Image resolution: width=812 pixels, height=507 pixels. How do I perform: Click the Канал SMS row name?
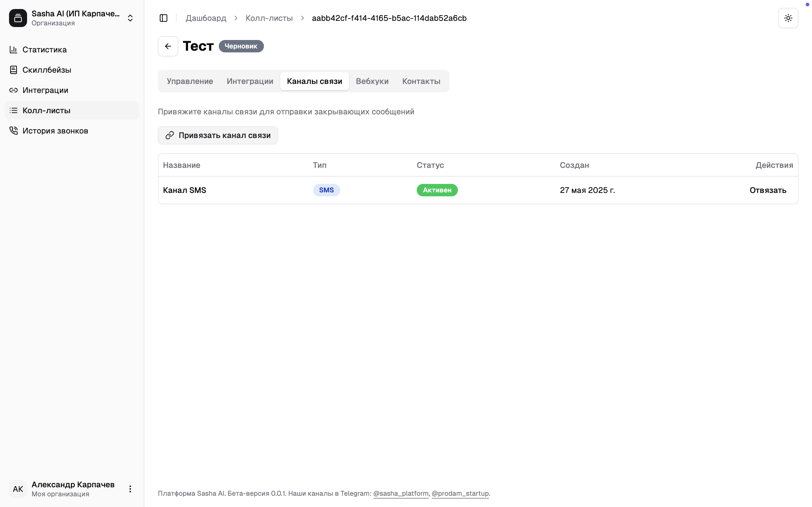[185, 190]
